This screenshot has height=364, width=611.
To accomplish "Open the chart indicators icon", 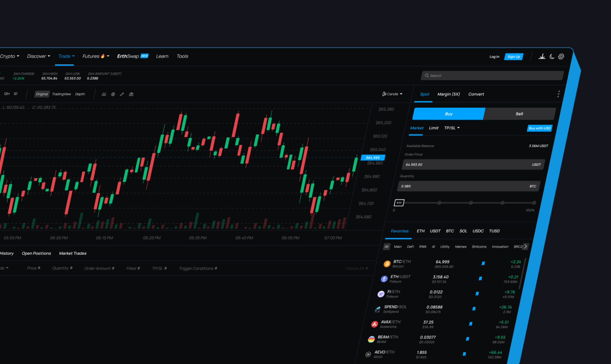I will [104, 94].
